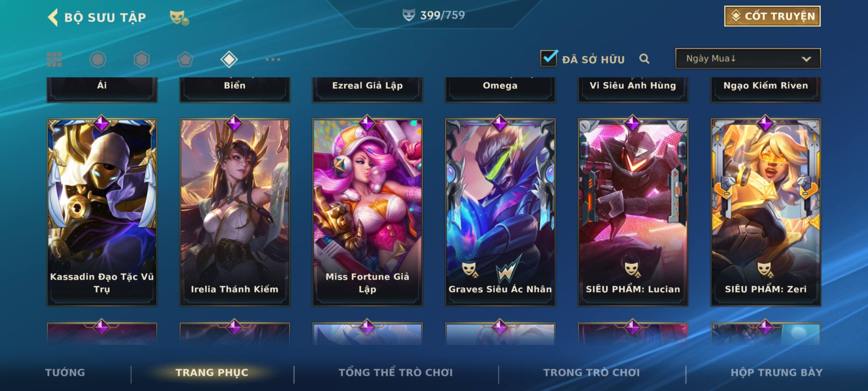Switch to the Tổng Thể Trò Chơi tab
Viewport: 868px width, 391px height.
pyautogui.click(x=396, y=373)
